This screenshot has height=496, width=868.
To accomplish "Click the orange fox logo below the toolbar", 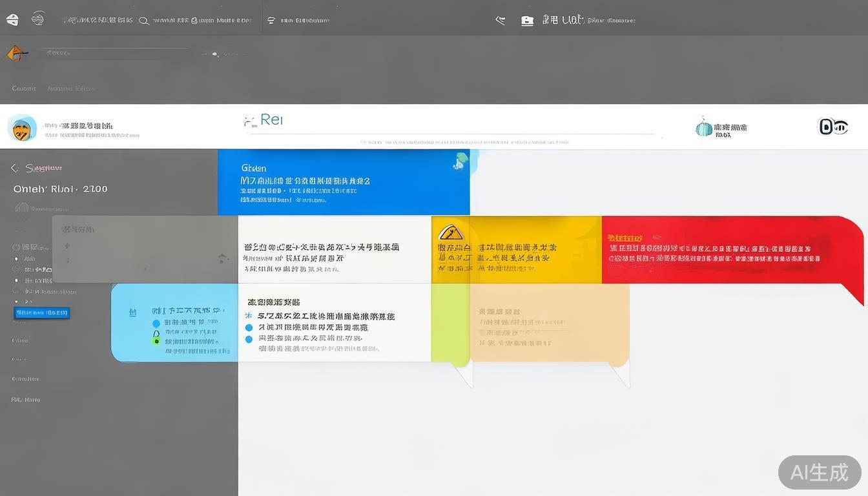I will tap(16, 53).
